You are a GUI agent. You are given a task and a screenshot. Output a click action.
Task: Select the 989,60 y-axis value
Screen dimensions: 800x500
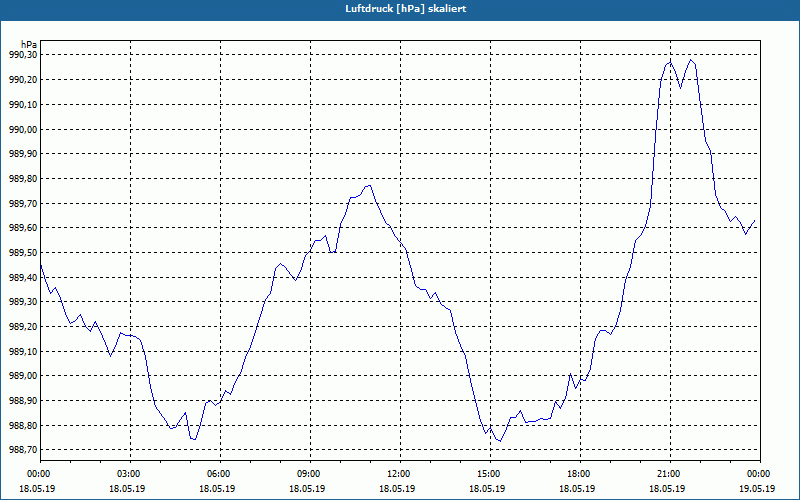pos(23,228)
